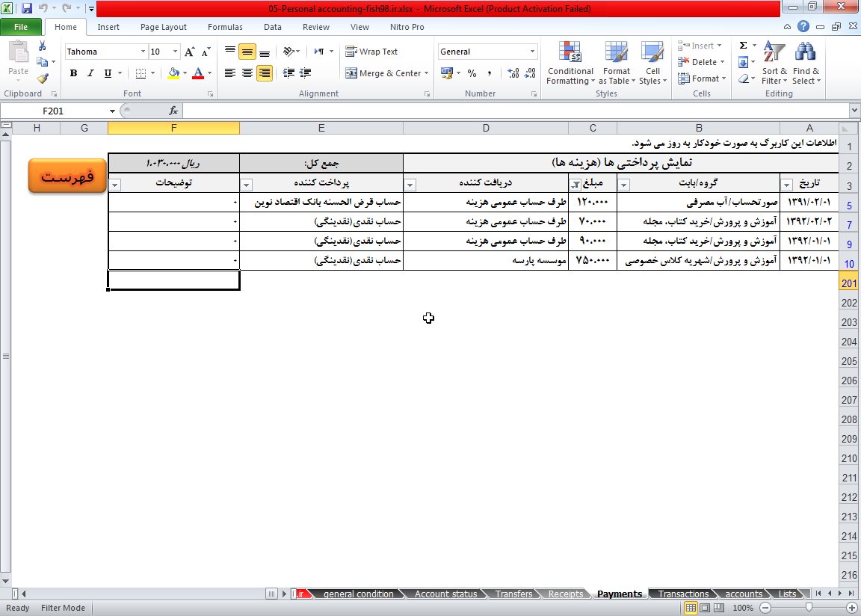Toggle Wrap Text
Image resolution: width=861 pixels, height=616 pixels.
[x=371, y=52]
